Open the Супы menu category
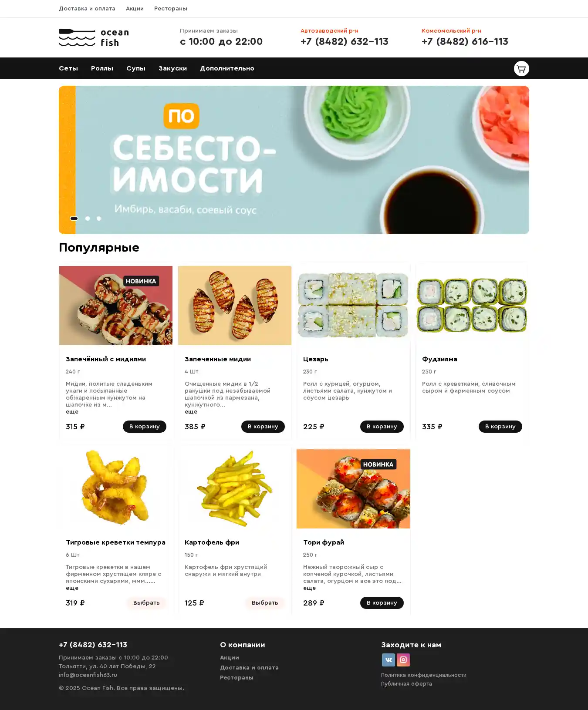 click(x=136, y=68)
